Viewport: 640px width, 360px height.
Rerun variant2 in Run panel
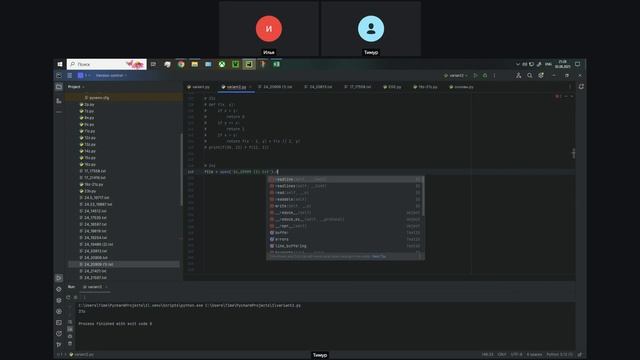pyautogui.click(x=68, y=297)
